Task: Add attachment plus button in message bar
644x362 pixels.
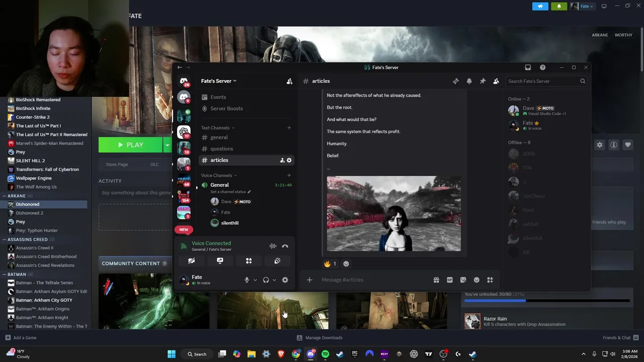Action: [x=309, y=280]
